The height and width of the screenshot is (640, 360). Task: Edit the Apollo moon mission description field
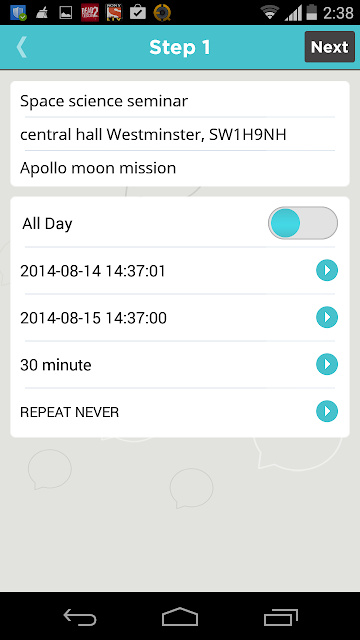180,168
